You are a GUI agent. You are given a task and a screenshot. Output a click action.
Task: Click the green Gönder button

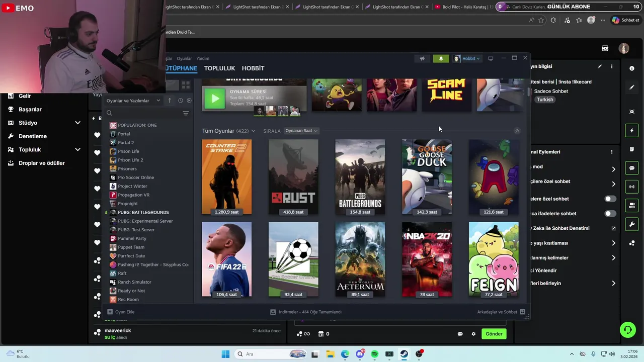pyautogui.click(x=494, y=334)
